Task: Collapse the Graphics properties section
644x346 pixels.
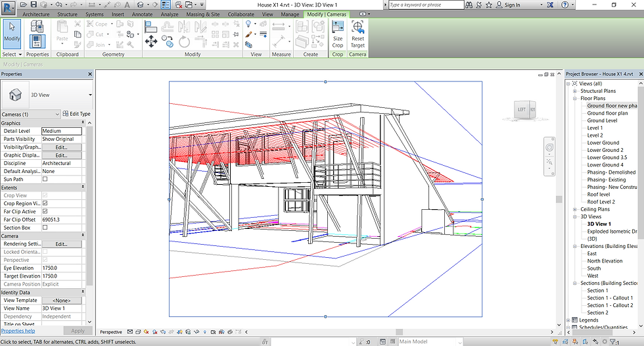Action: click(83, 123)
